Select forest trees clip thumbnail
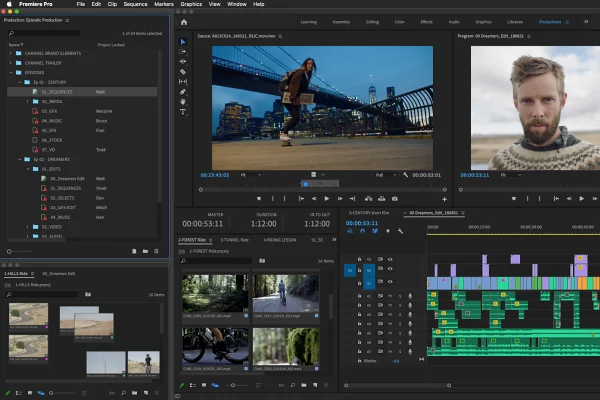This screenshot has height=400, width=600. [x=215, y=293]
